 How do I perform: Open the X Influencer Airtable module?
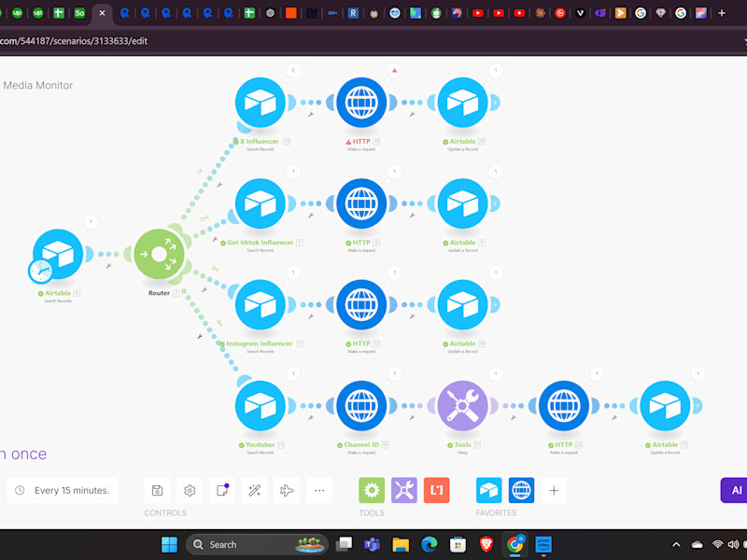[x=261, y=103]
